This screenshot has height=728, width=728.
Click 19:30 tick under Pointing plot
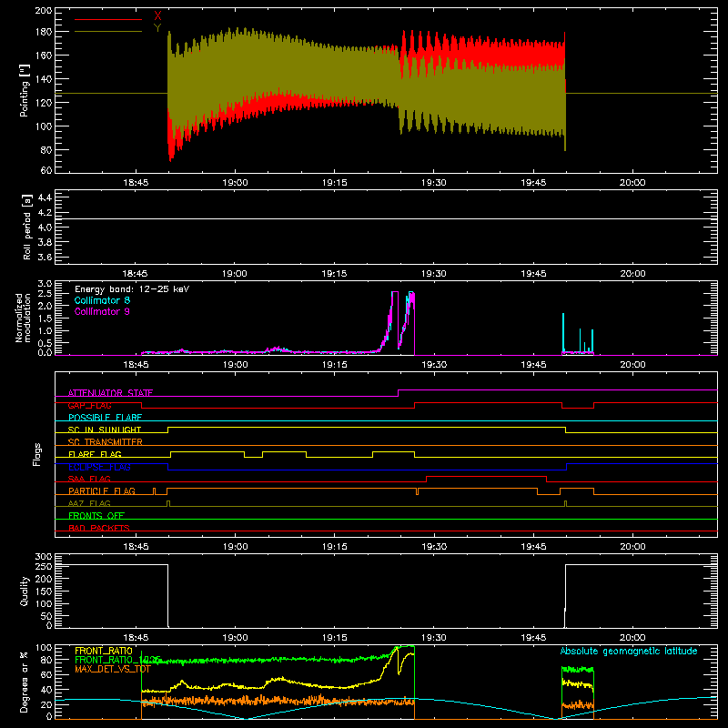pyautogui.click(x=434, y=183)
